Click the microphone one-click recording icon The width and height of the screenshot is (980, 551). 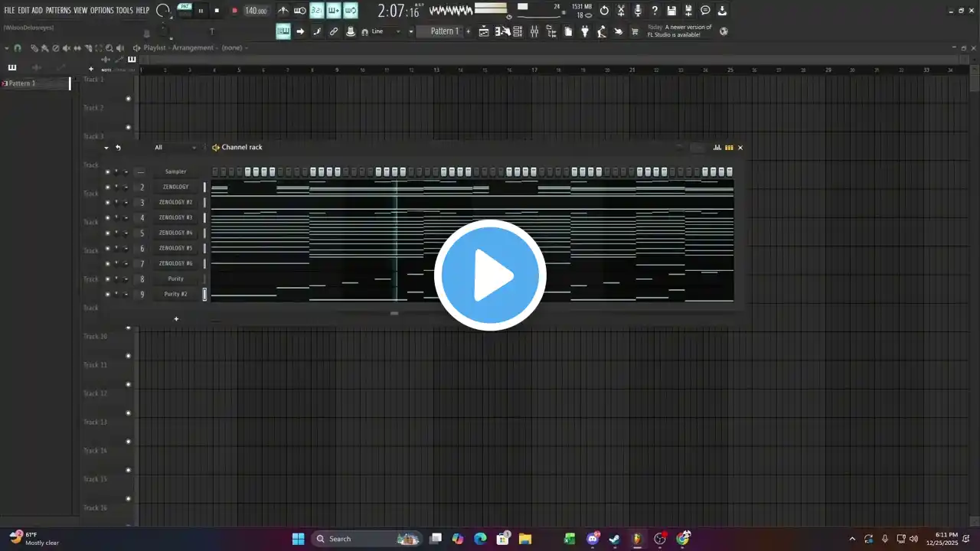tap(638, 11)
